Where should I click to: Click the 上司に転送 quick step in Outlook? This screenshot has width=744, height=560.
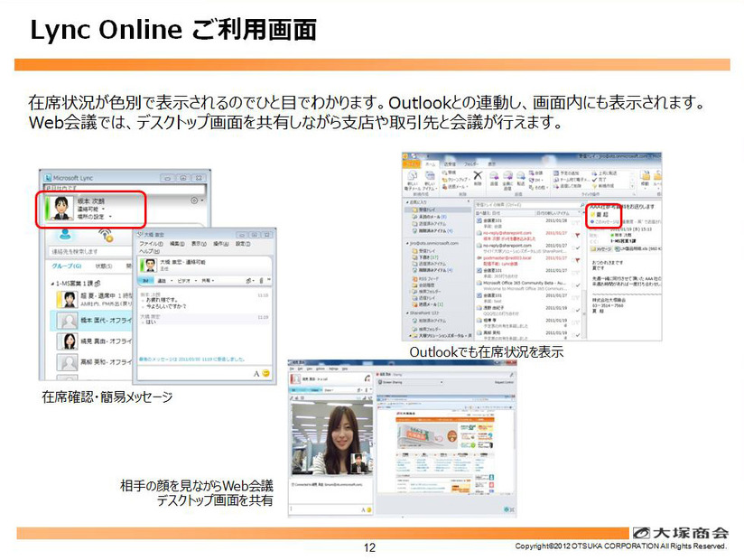coord(604,173)
